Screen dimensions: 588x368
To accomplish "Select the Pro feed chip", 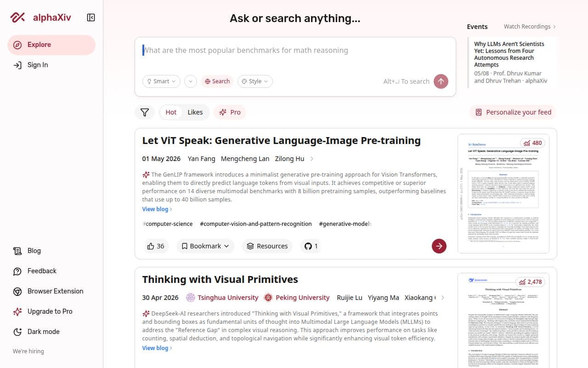I will point(230,112).
